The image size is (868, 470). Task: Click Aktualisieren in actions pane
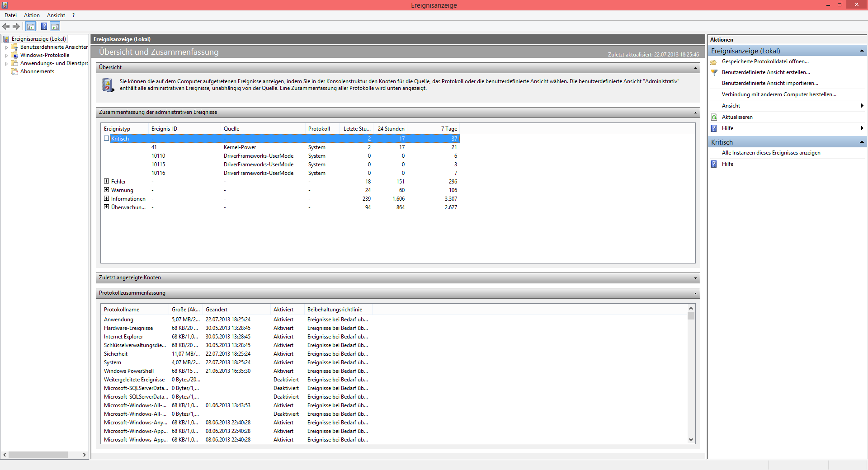point(737,117)
